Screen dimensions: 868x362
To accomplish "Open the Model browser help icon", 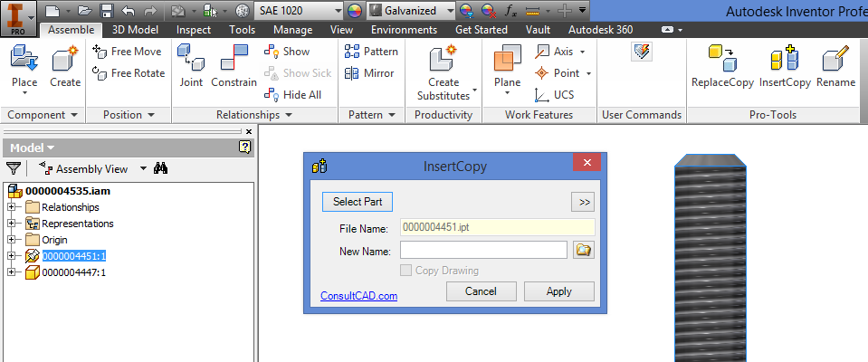I will [x=245, y=148].
